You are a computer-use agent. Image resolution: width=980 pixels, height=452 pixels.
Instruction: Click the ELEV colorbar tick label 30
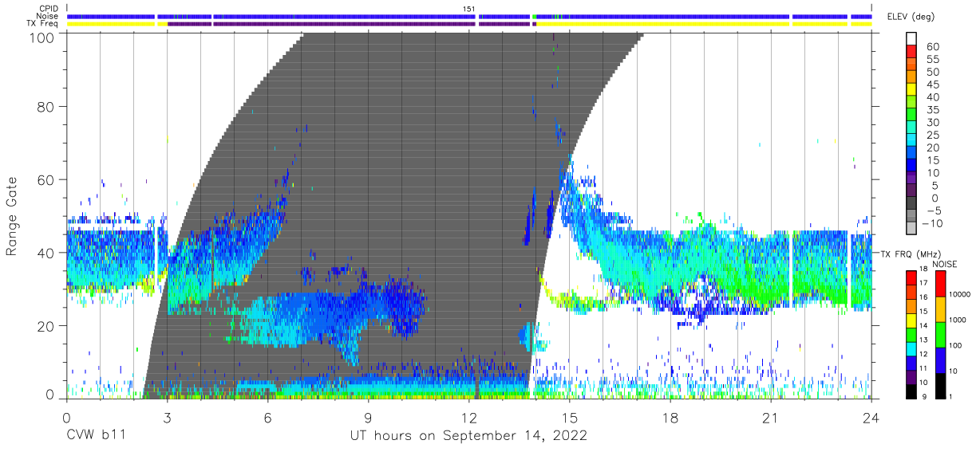click(933, 123)
